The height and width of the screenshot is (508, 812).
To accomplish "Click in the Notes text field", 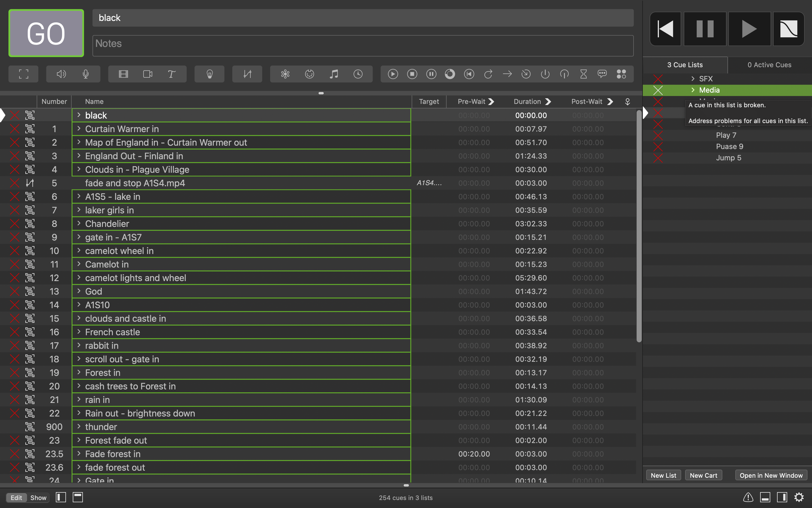I will [362, 46].
